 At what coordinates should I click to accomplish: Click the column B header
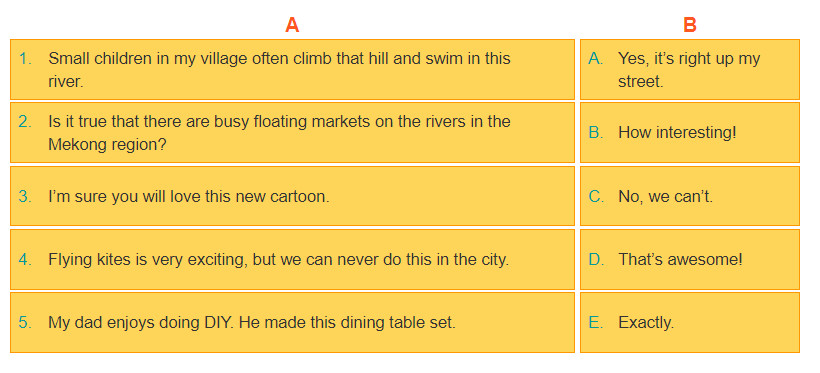[x=690, y=25]
